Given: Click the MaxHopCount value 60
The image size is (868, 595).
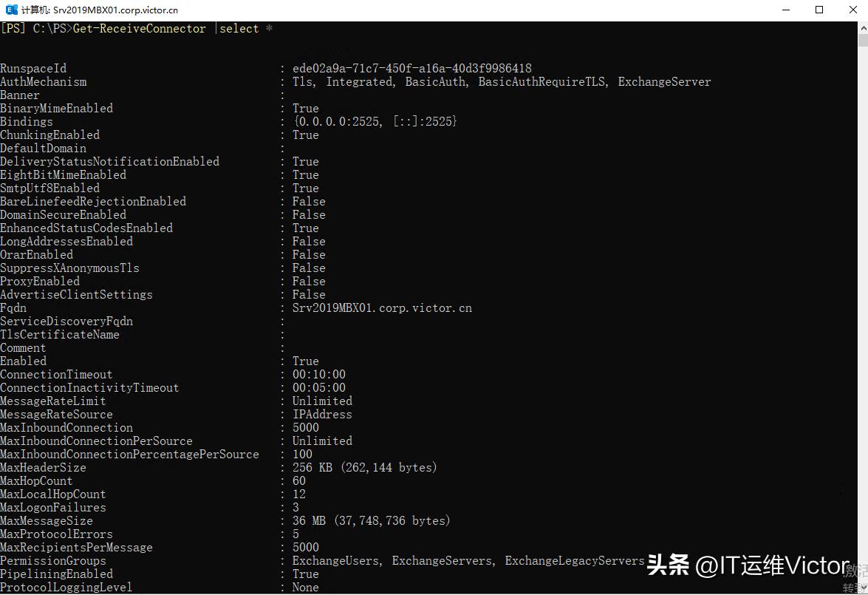Looking at the screenshot, I should 298,480.
